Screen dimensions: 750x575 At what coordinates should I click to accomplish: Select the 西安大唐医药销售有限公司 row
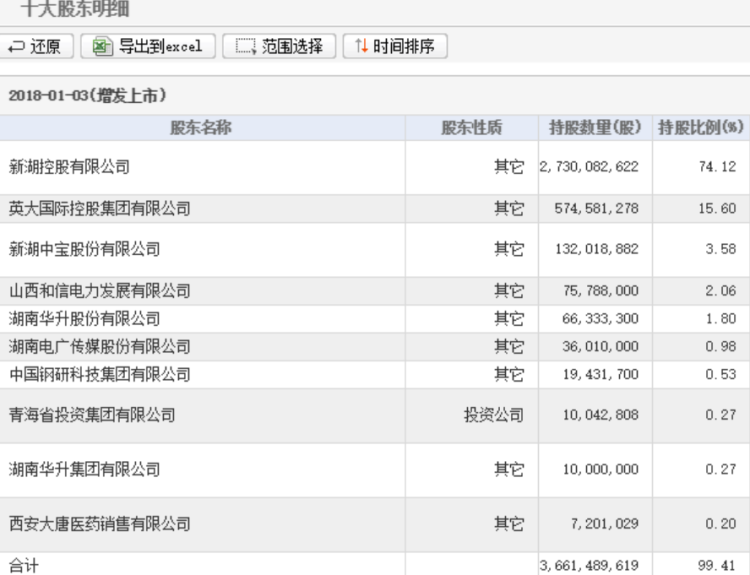click(99, 524)
